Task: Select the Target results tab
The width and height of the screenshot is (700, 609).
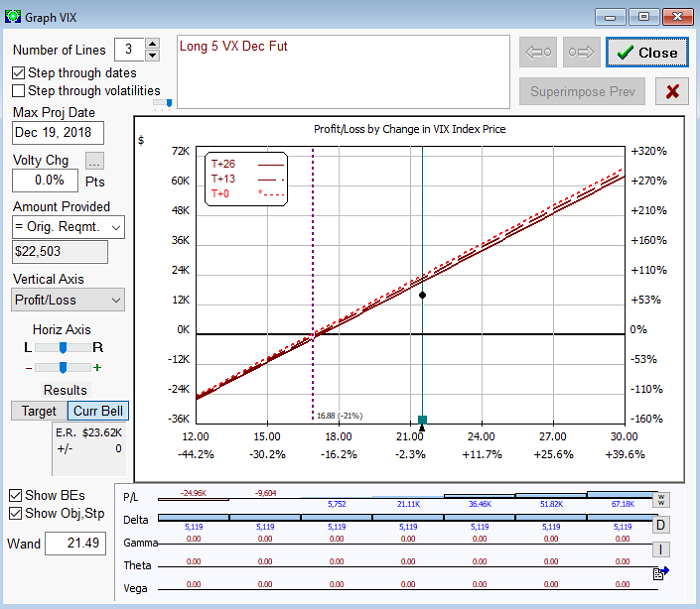Action: coord(39,411)
